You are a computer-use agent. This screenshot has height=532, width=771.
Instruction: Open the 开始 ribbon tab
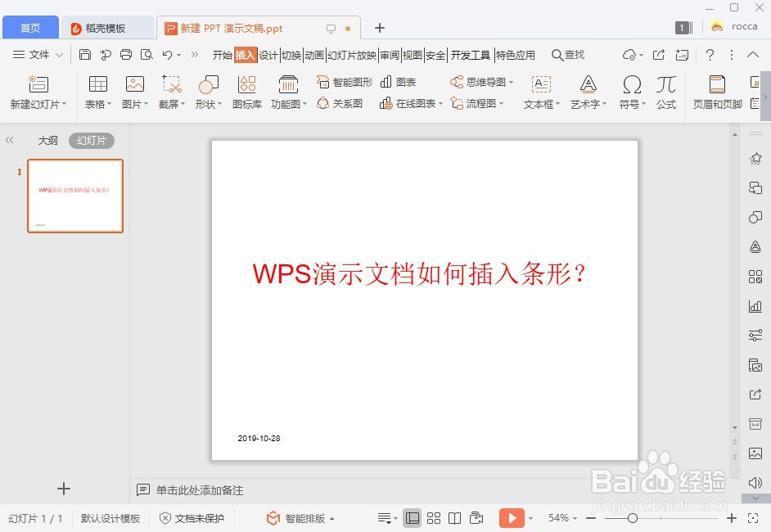(x=223, y=55)
